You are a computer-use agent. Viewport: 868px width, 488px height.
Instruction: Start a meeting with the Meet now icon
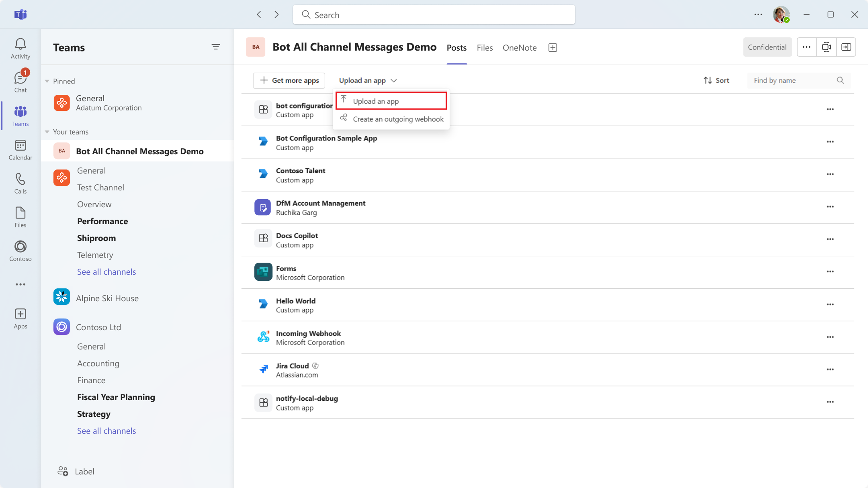coord(826,47)
